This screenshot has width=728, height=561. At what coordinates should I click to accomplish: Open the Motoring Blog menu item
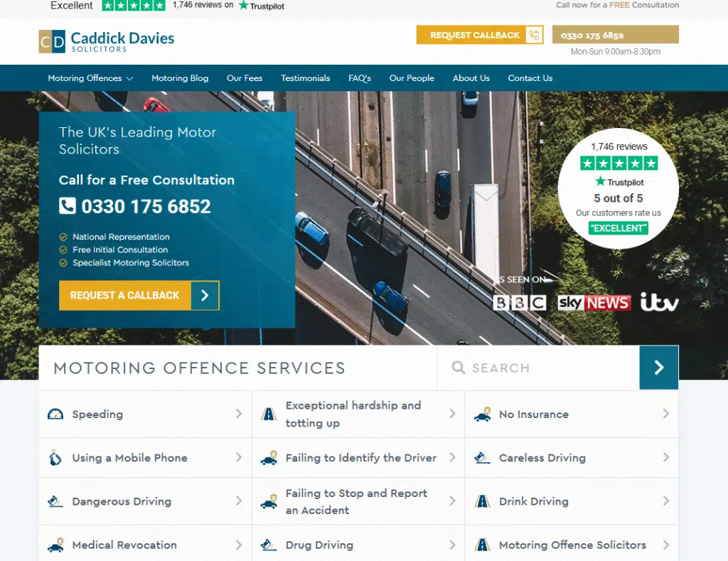click(180, 78)
